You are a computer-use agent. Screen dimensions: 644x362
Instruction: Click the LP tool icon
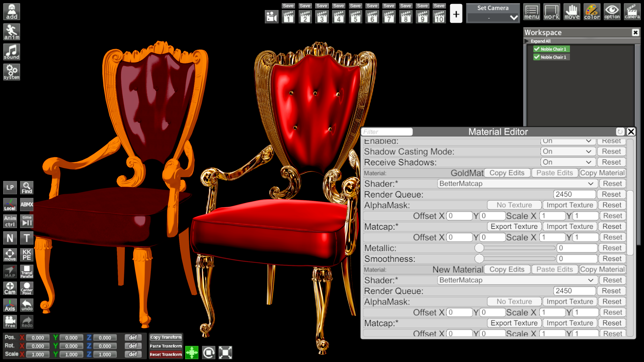[x=10, y=188]
